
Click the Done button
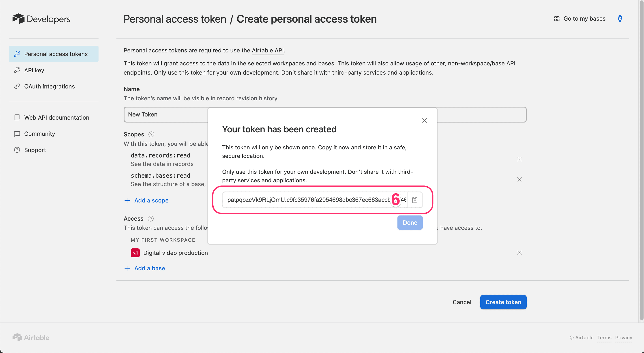coord(410,222)
